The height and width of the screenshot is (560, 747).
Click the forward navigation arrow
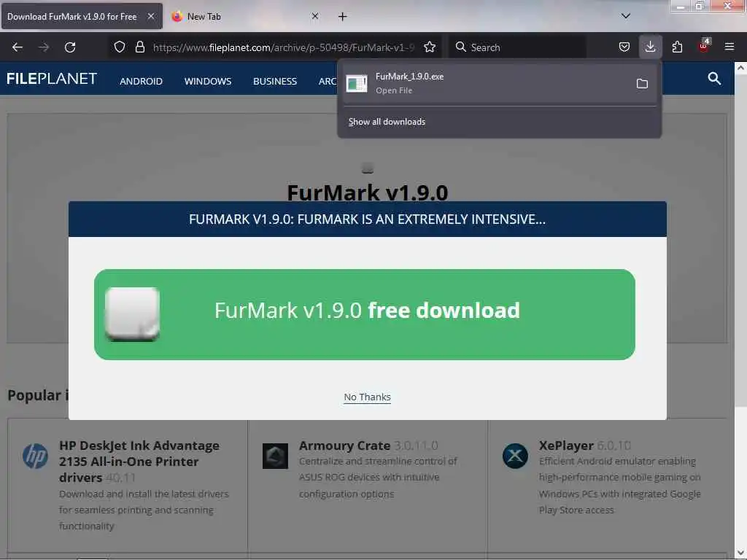(x=44, y=47)
